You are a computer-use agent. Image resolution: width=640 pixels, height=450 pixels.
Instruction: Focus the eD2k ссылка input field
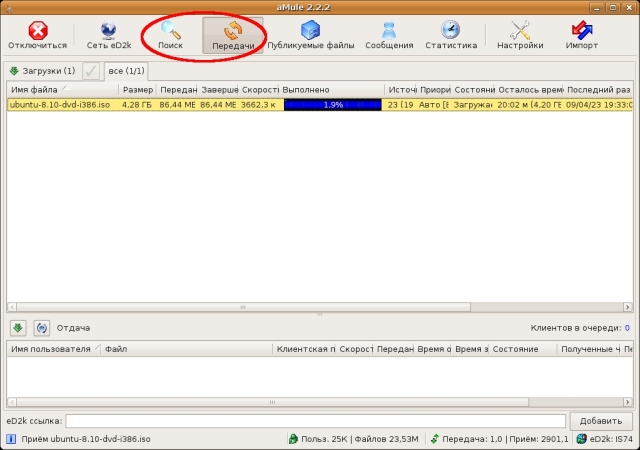tap(315, 421)
